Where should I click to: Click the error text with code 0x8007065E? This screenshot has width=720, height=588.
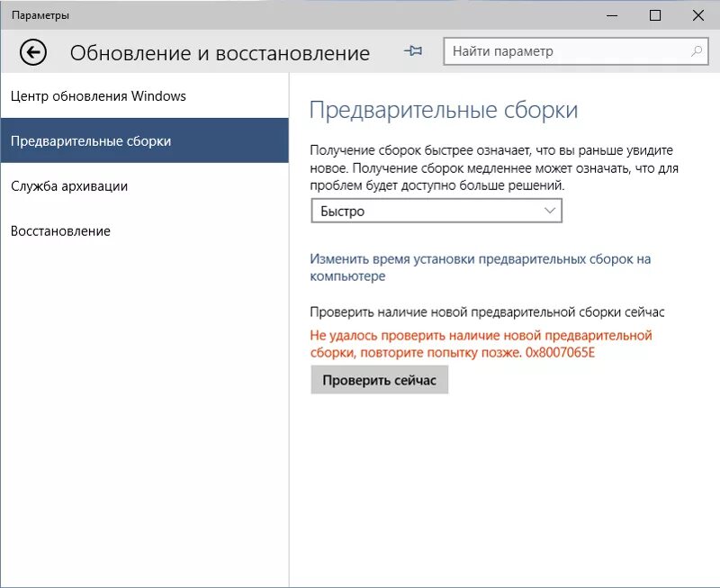click(481, 344)
